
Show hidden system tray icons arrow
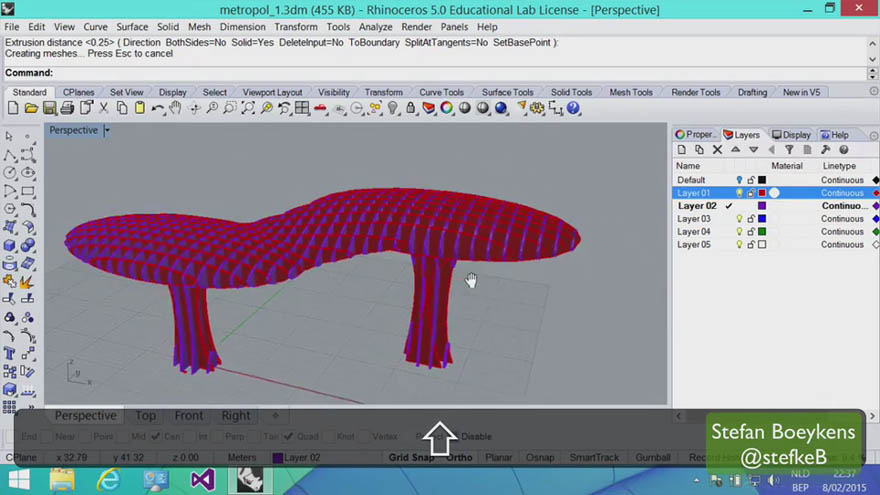point(696,480)
